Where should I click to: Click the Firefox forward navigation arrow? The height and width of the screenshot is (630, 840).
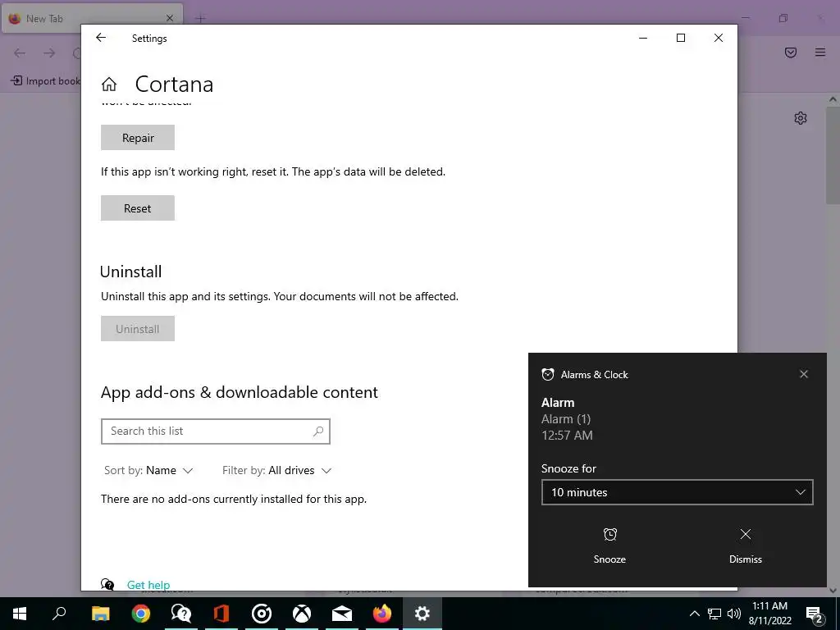tap(49, 52)
